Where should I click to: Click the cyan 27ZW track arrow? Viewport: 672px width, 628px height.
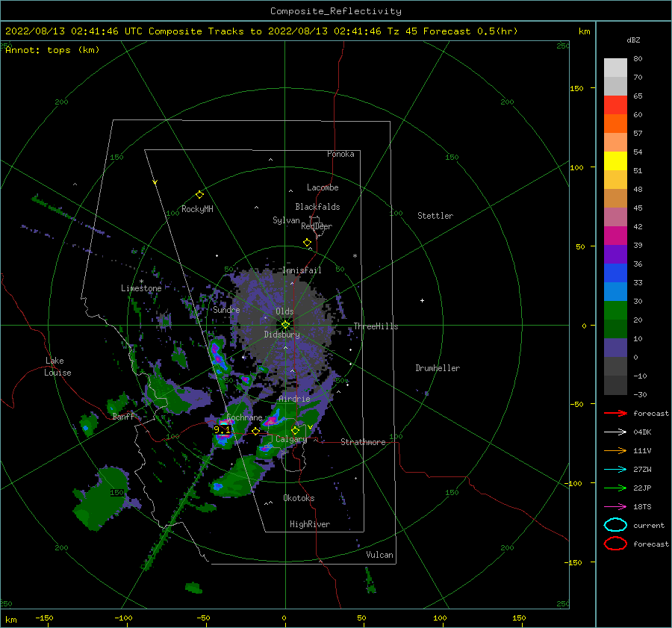click(615, 470)
